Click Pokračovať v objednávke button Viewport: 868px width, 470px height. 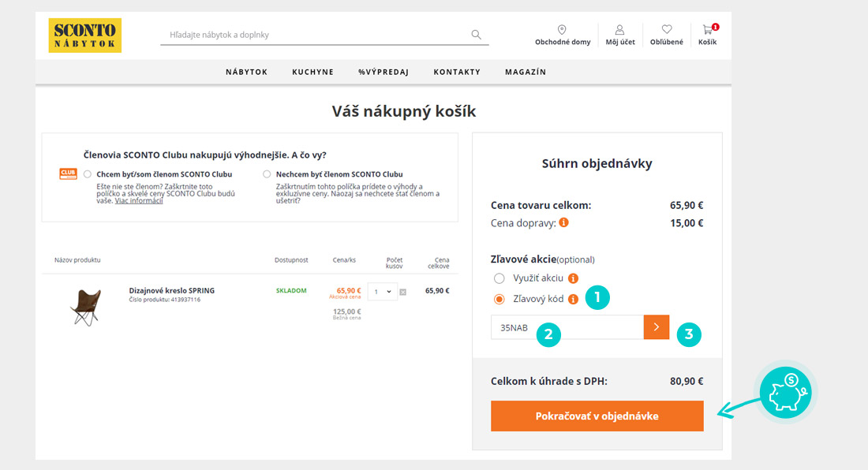[597, 416]
